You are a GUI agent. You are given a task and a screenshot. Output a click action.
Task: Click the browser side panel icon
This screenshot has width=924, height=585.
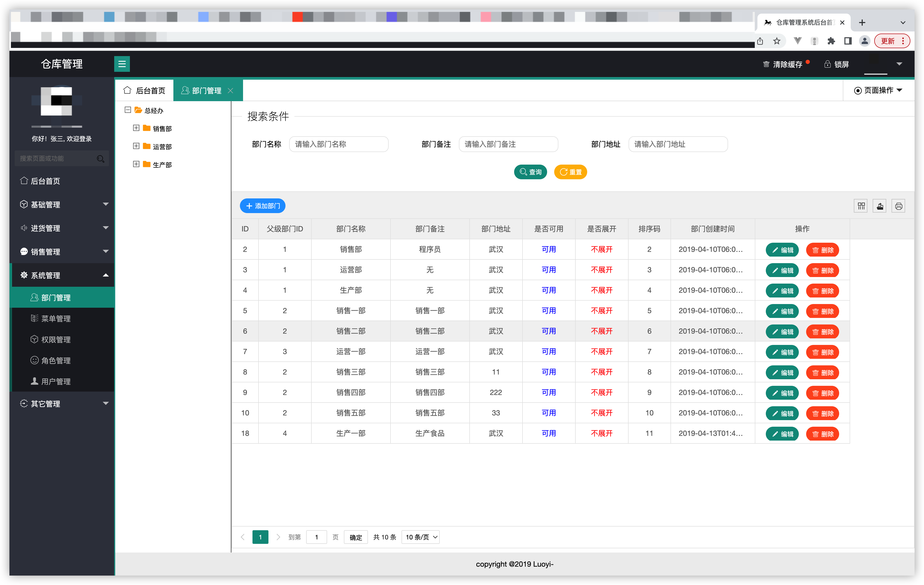(848, 41)
